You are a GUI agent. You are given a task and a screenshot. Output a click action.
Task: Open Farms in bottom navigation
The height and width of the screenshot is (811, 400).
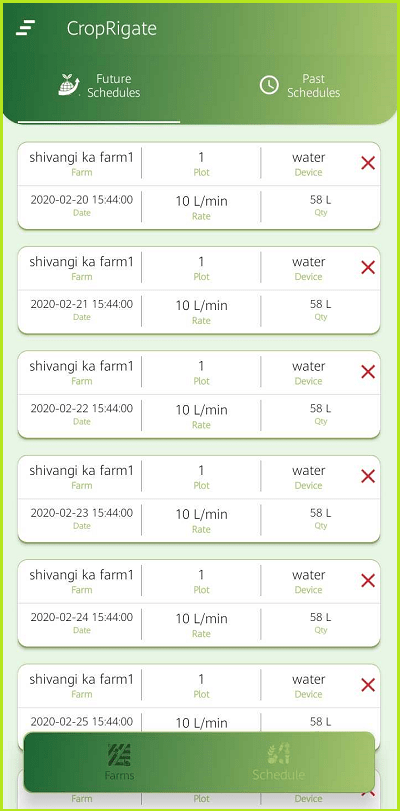click(120, 761)
